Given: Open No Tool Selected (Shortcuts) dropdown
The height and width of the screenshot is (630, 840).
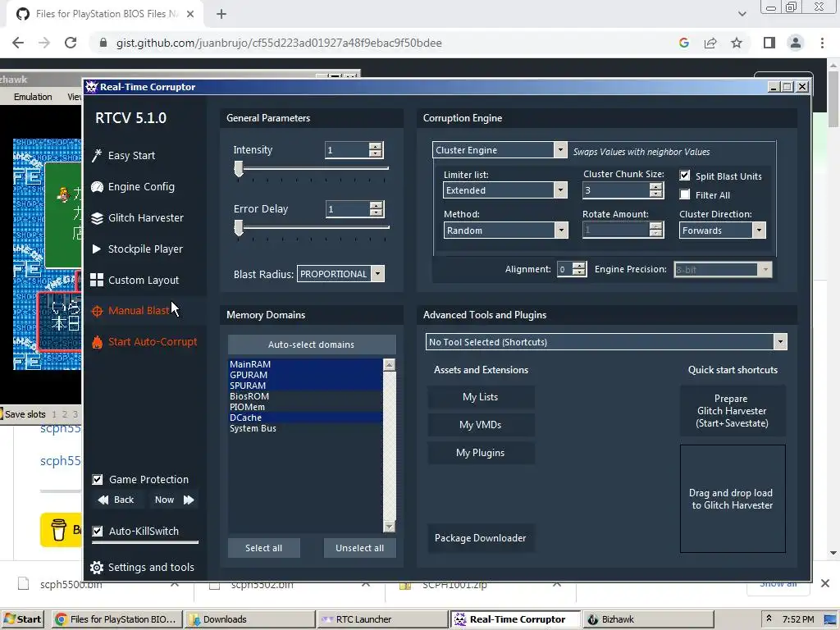Looking at the screenshot, I should (x=781, y=342).
